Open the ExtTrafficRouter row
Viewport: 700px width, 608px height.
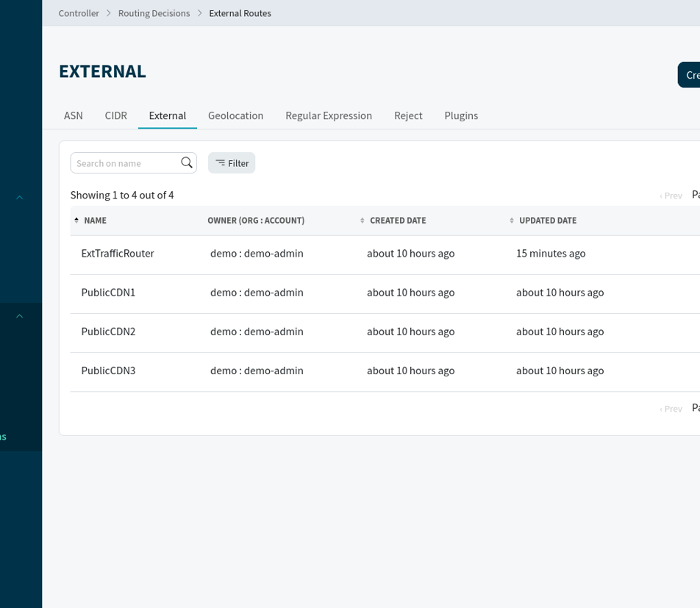pyautogui.click(x=118, y=254)
